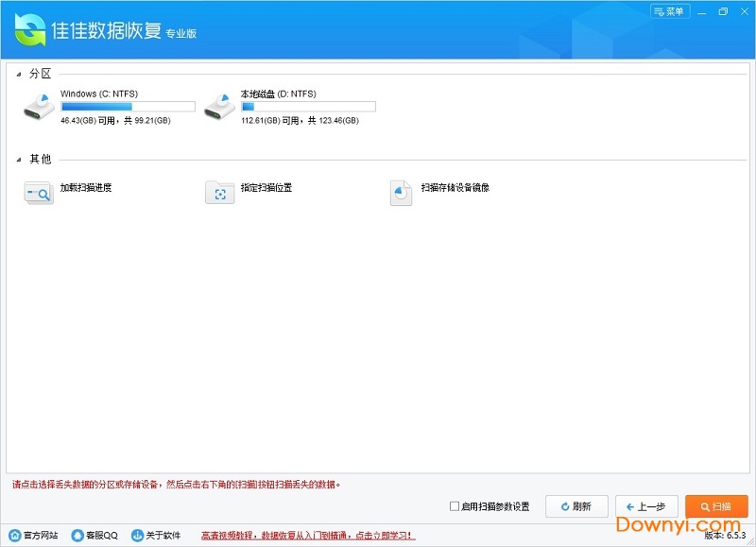The width and height of the screenshot is (756, 547).
Task: Click the C: drive usage bar
Action: pos(128,107)
